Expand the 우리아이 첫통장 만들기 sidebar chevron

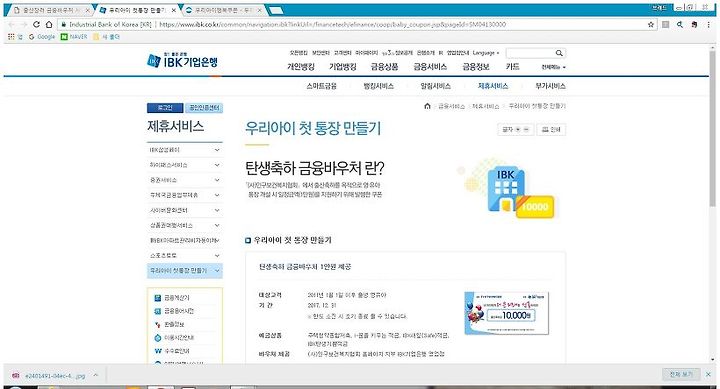point(217,271)
